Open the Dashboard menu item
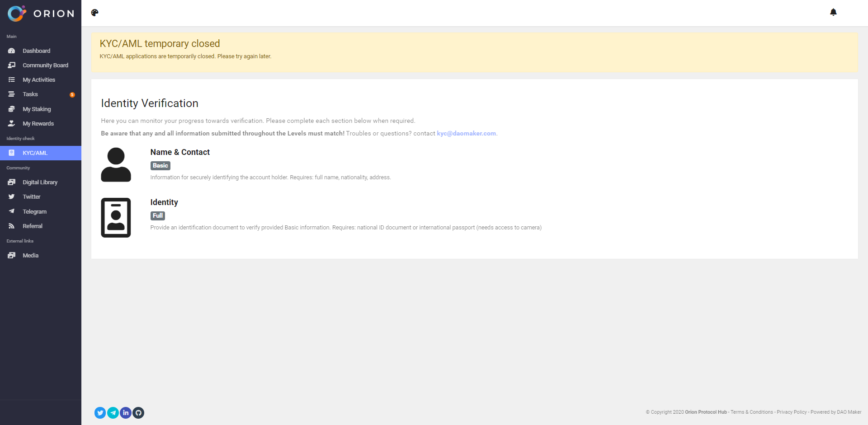Screen dimensions: 868x425 click(x=36, y=51)
